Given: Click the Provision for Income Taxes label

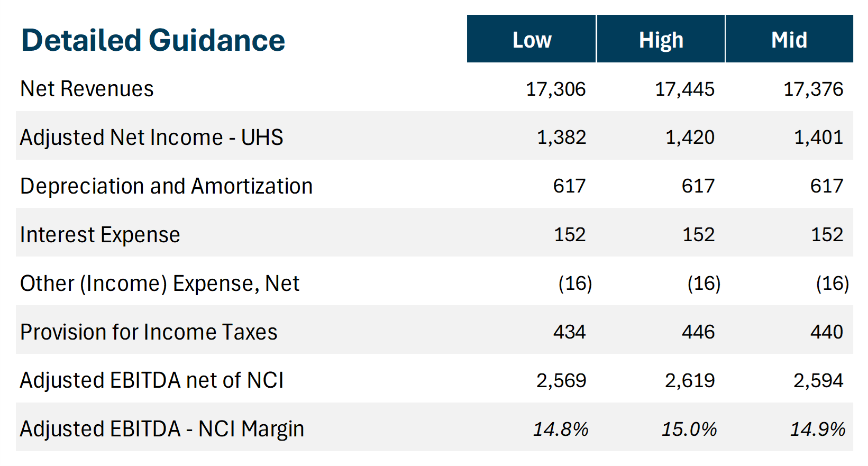Looking at the screenshot, I should (x=149, y=332).
